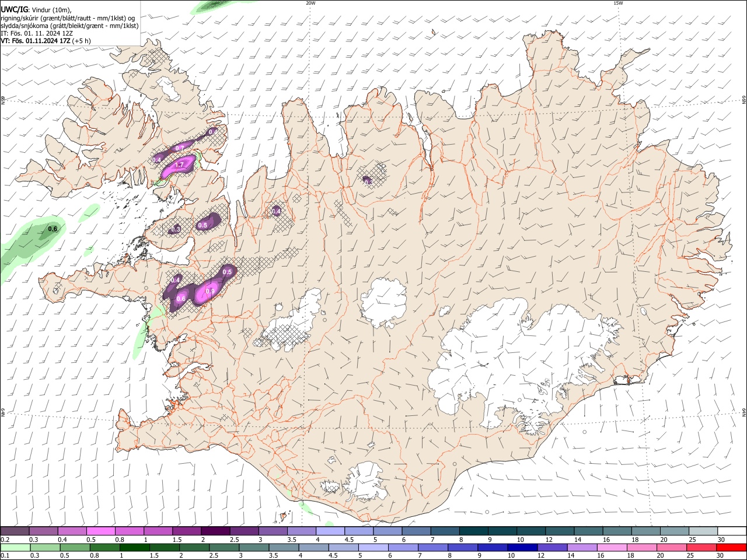Screen dimensions: 747x560
Task: Click the 15W longitude label
Action: tap(618, 3)
